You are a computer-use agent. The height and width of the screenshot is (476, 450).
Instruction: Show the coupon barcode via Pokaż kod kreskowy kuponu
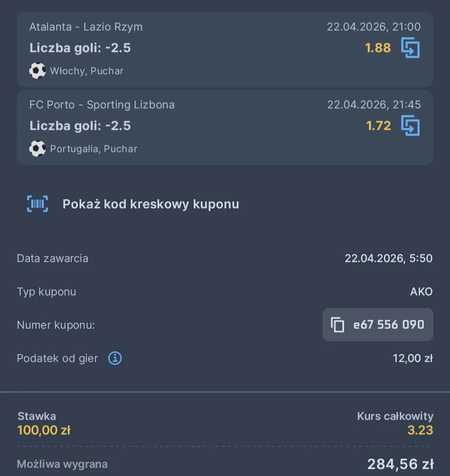click(151, 204)
